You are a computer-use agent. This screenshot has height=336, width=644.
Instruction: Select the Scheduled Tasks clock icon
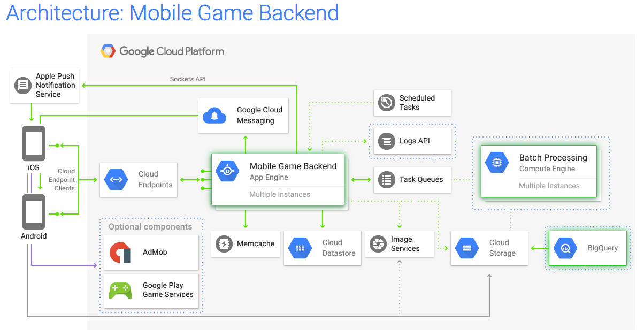[386, 102]
